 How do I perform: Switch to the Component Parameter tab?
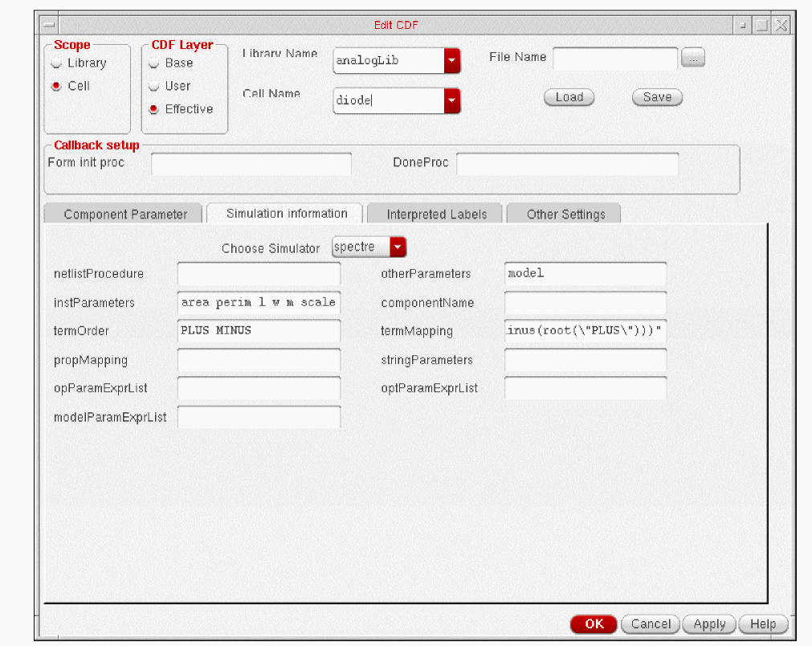coord(125,215)
